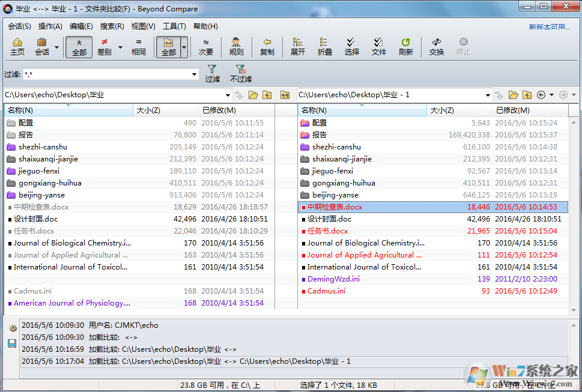Click the Filter (过滤) funnel icon
582x392 pixels.
212,74
